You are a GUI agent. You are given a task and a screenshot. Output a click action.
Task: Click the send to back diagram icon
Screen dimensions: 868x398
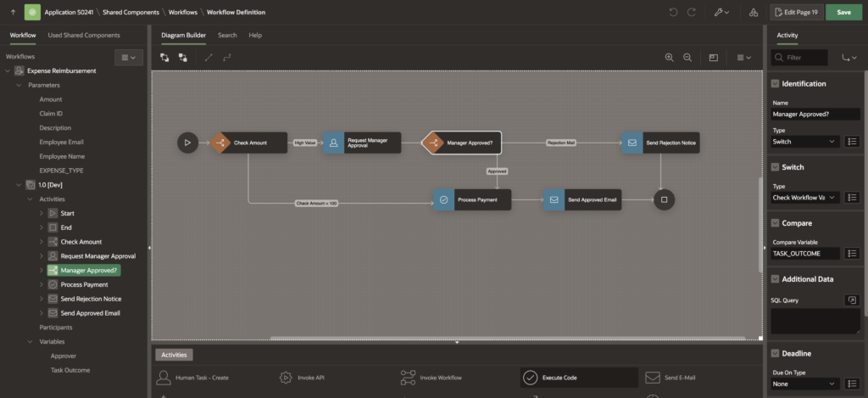pyautogui.click(x=183, y=58)
